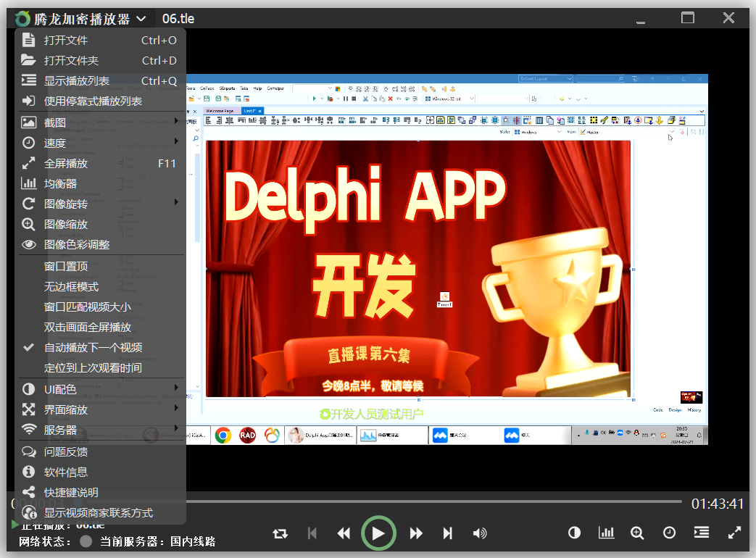Choose 显示播放列表 menu item
756x558 pixels.
[100, 80]
